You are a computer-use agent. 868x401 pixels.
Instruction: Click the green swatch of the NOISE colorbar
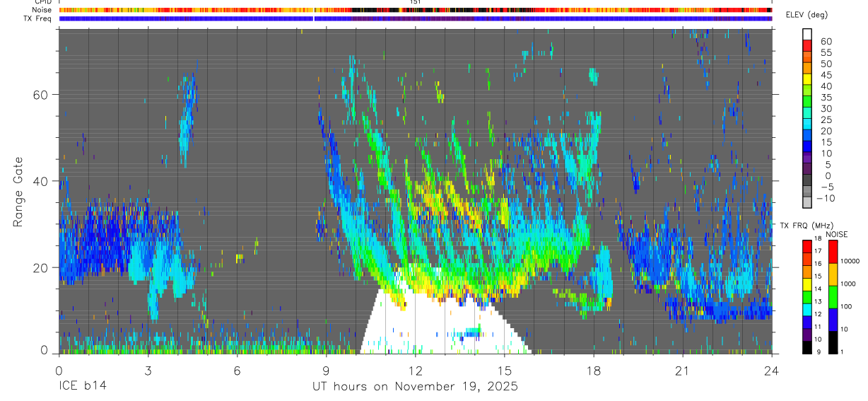pos(833,297)
